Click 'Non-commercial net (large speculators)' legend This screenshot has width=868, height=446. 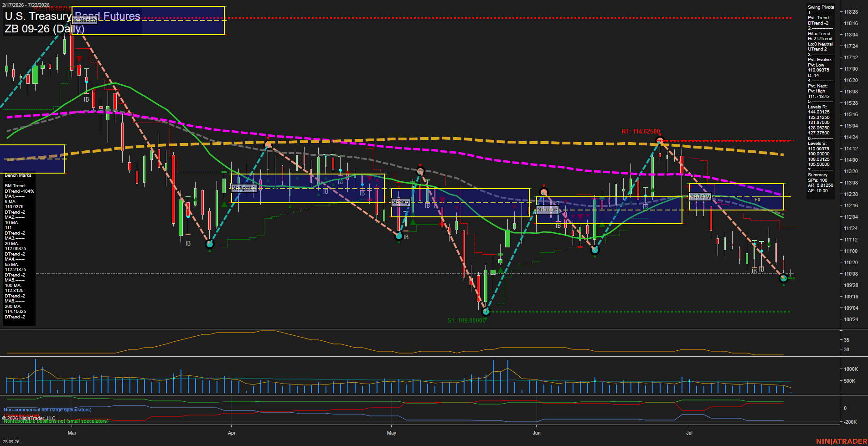pyautogui.click(x=47, y=410)
